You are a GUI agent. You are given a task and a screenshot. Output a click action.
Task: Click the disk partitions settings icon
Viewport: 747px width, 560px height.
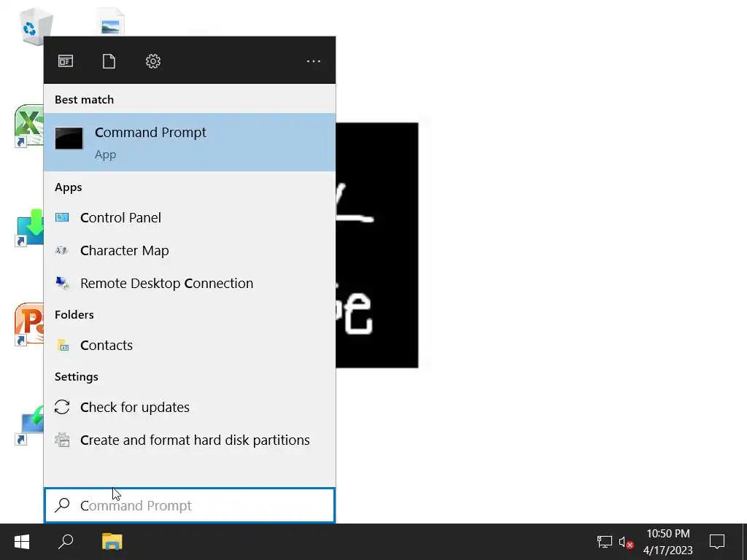(63, 440)
